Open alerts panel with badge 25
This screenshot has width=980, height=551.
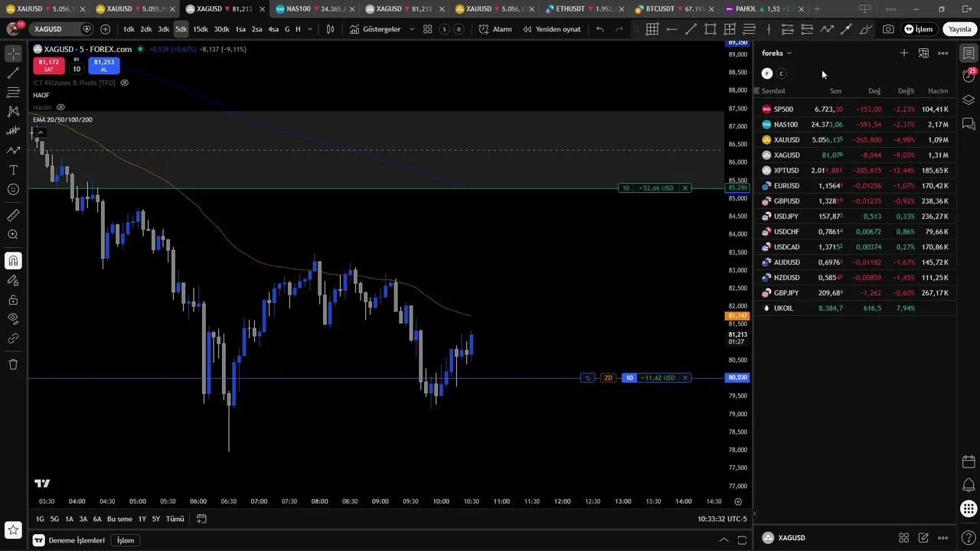(969, 75)
